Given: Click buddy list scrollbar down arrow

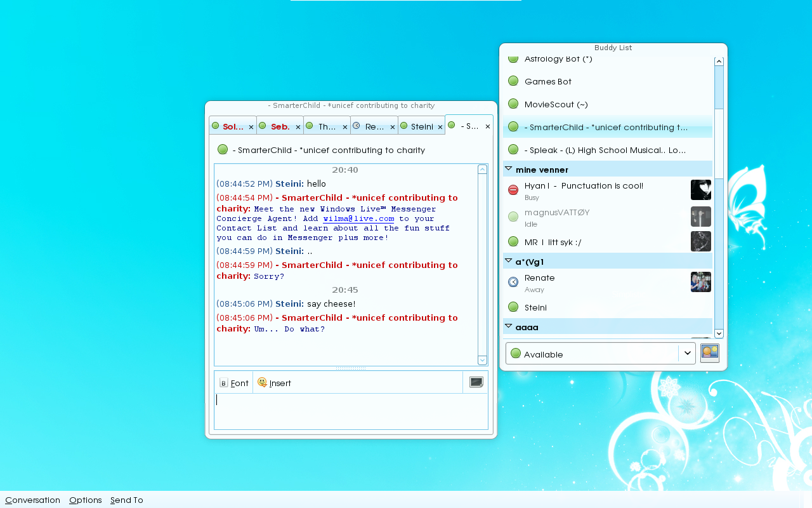Looking at the screenshot, I should [719, 333].
